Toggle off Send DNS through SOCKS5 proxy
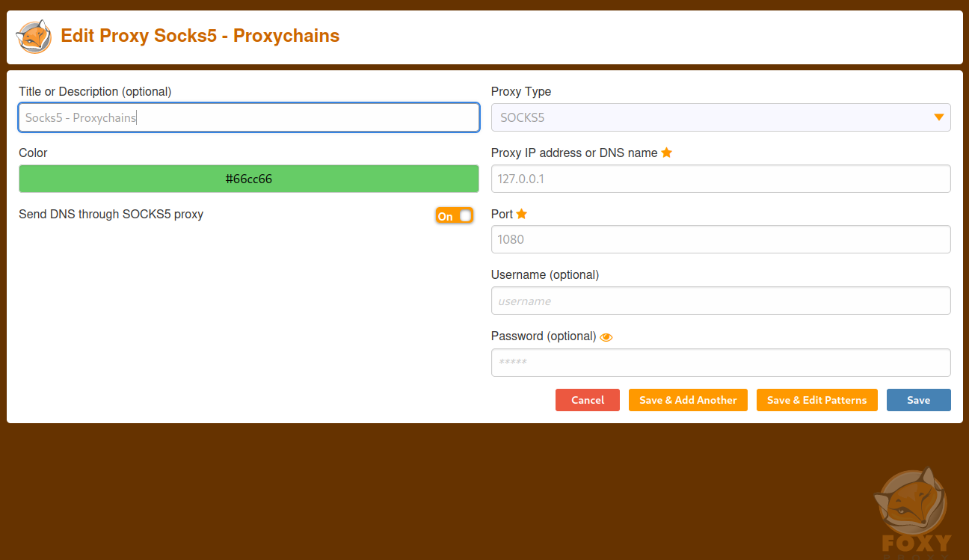Screen dimensions: 969x560 tap(454, 215)
